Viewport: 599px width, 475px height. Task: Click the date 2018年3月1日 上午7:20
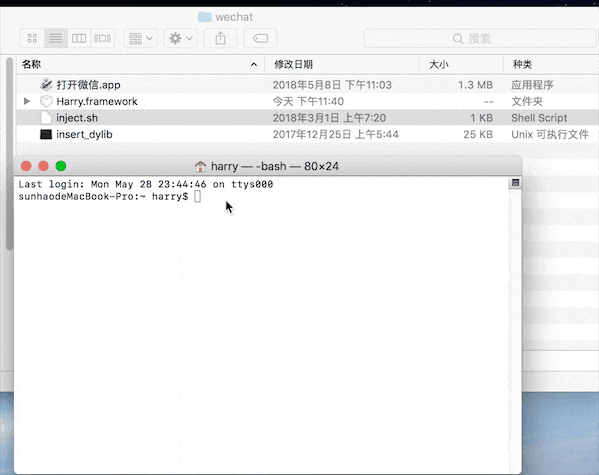pyautogui.click(x=329, y=118)
